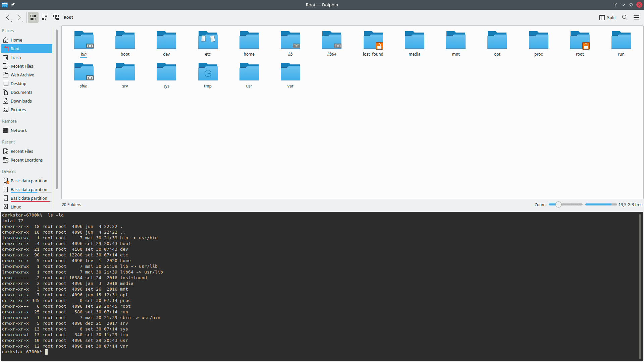The image size is (644, 362).
Task: Expand the Remote section in sidebar
Action: click(x=9, y=121)
